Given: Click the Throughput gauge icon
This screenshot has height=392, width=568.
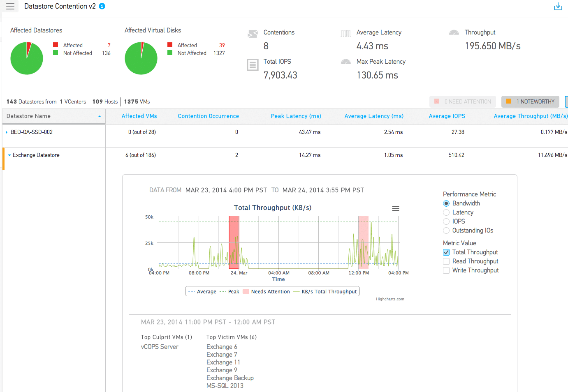Looking at the screenshot, I should coord(454,33).
